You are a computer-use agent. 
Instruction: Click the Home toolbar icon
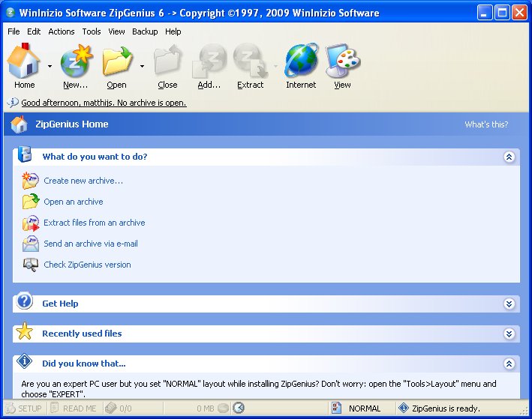24,61
